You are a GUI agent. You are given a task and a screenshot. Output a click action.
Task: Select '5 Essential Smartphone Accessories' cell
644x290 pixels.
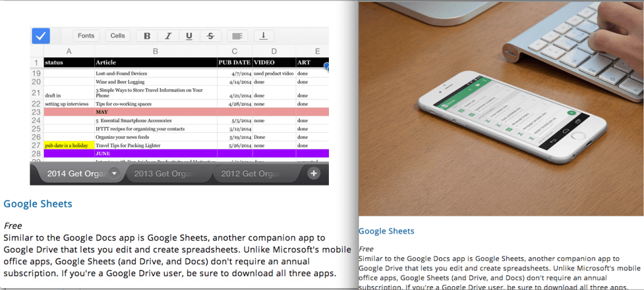156,121
